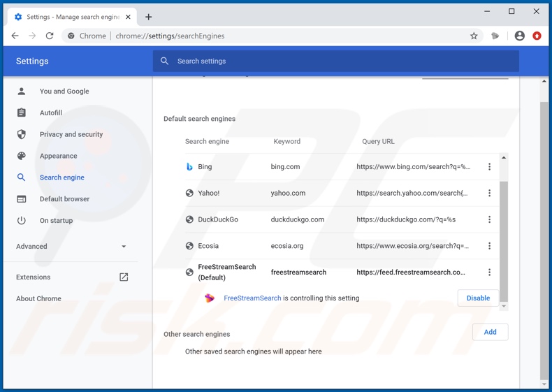Select On startup in the sidebar
This screenshot has height=392, width=552.
click(56, 221)
